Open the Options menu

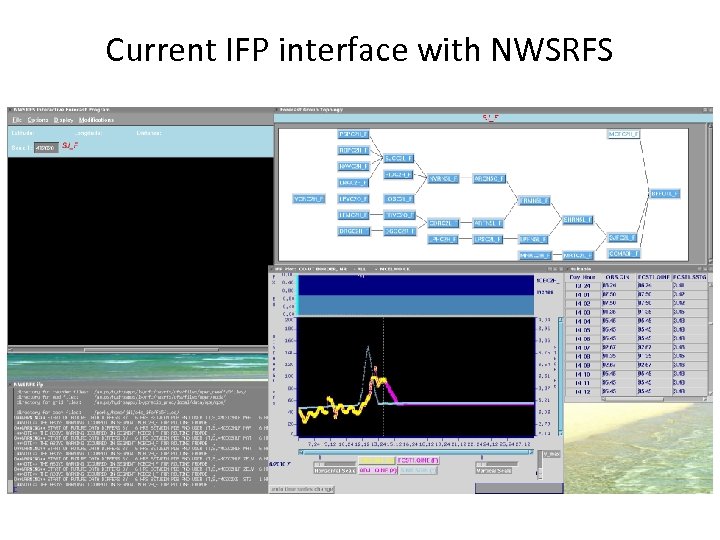pos(38,120)
